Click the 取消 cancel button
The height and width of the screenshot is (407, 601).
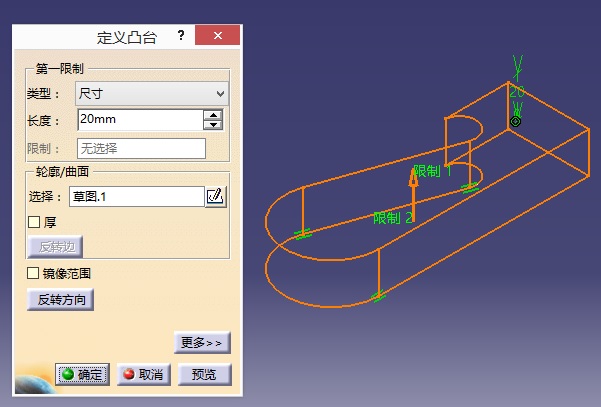[x=143, y=374]
